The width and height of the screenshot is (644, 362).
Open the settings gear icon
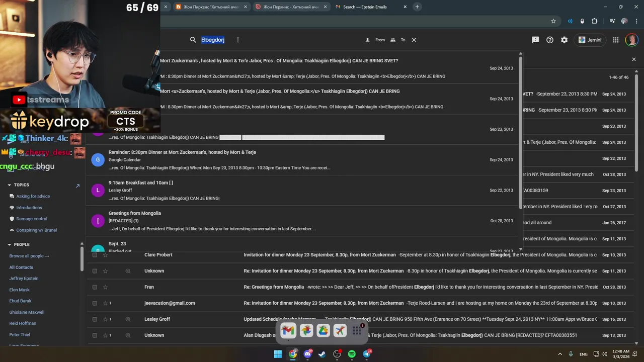(x=565, y=40)
